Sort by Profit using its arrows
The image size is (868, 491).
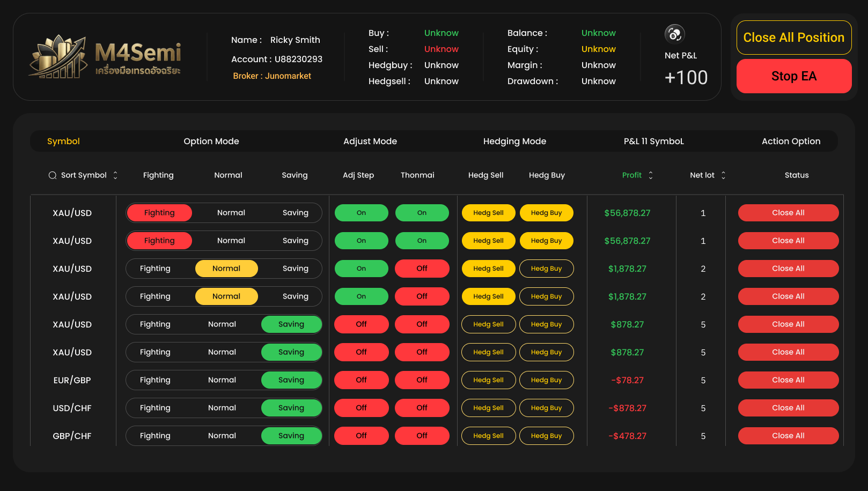click(651, 175)
